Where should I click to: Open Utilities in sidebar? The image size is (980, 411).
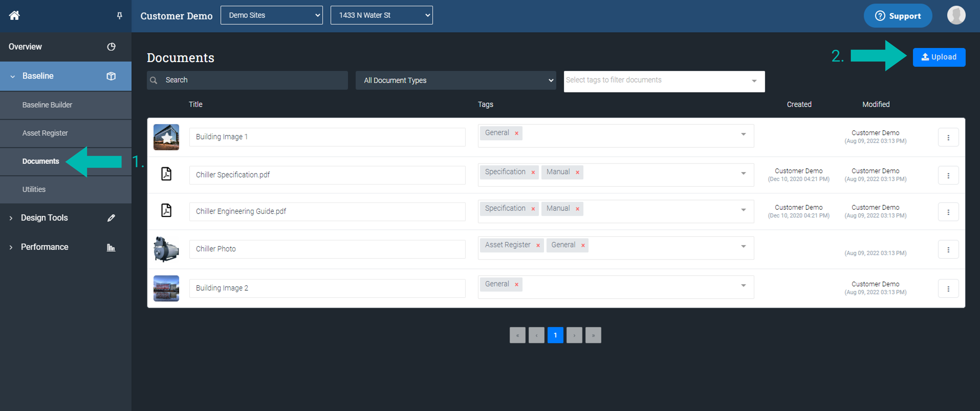[66, 189]
